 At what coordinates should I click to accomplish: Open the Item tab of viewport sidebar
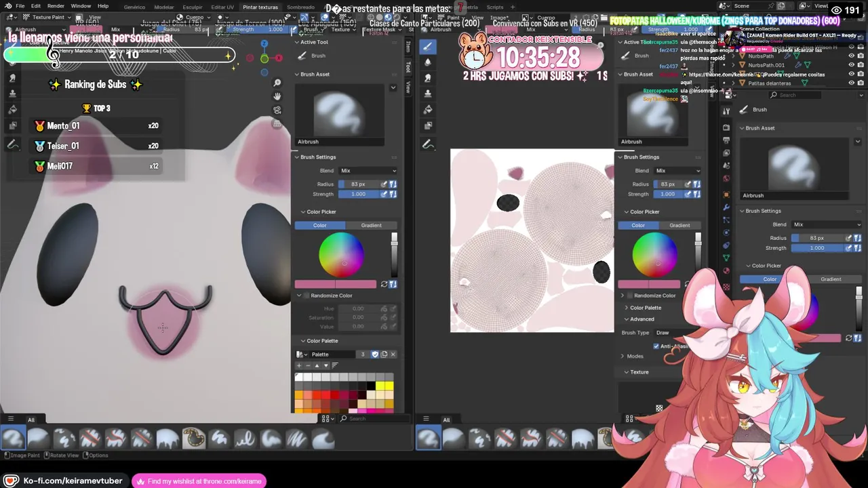tap(408, 47)
